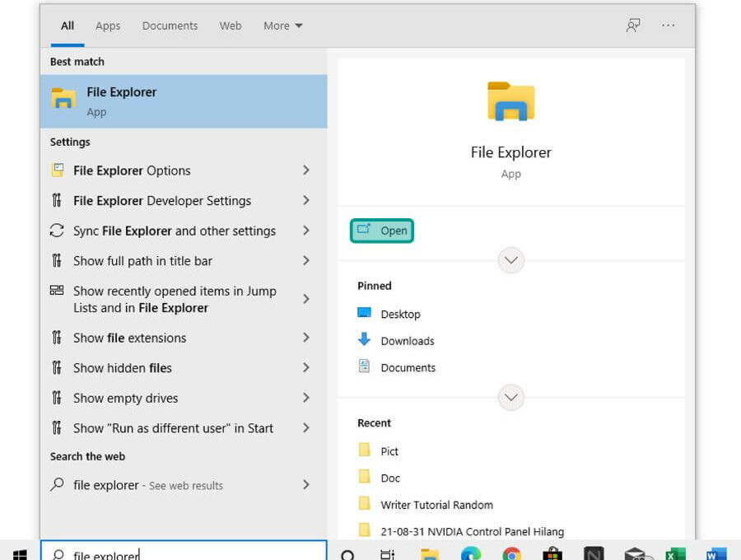Switch to the All tab
The width and height of the screenshot is (741, 560).
tap(68, 26)
